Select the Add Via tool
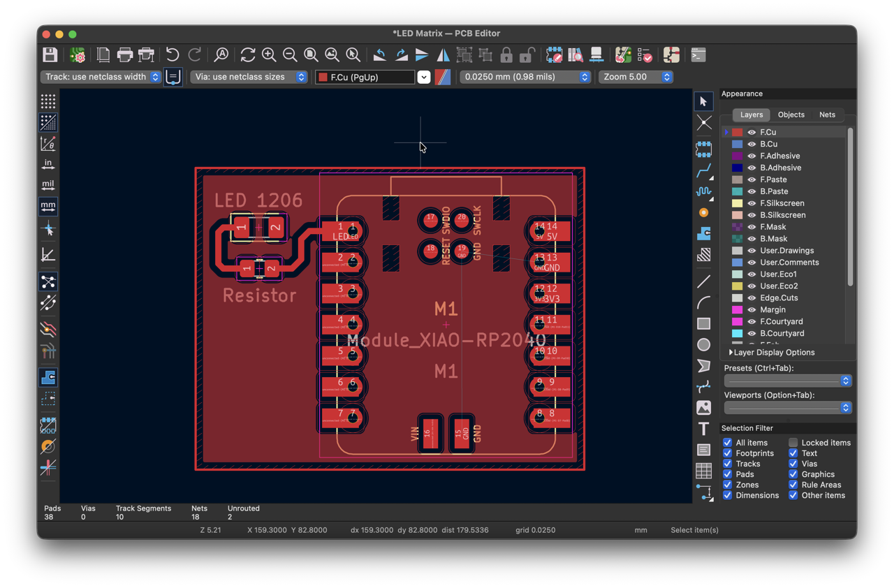Image resolution: width=894 pixels, height=588 pixels. (x=703, y=212)
